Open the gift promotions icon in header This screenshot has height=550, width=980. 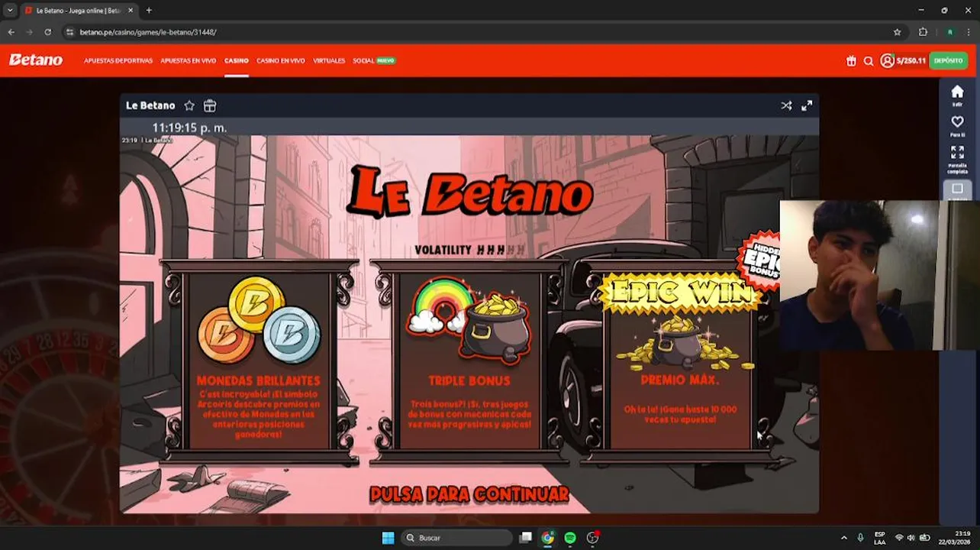tap(851, 61)
